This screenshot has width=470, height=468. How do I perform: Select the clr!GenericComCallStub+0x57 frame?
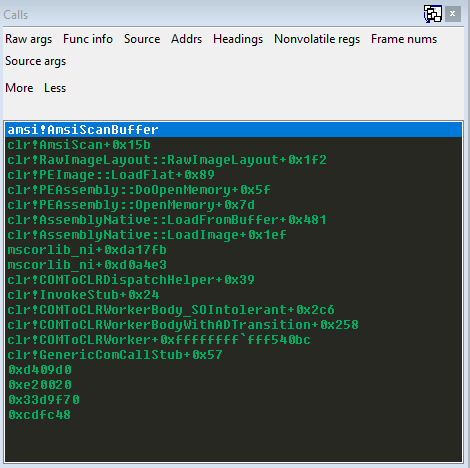[234, 355]
